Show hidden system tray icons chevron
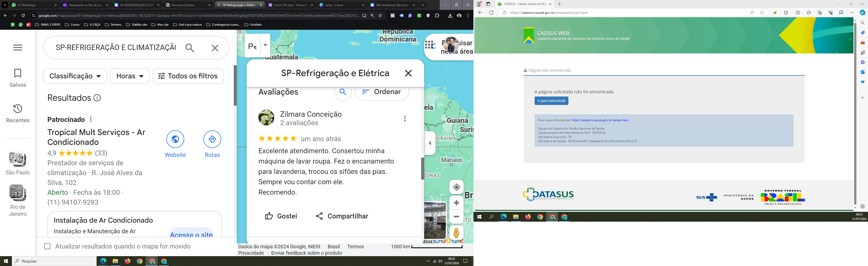The width and height of the screenshot is (868, 266). [428, 261]
